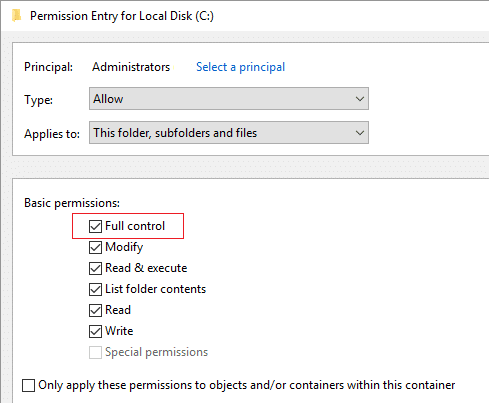Click the Select a principal link
Image resolution: width=489 pixels, height=403 pixels.
(x=240, y=67)
